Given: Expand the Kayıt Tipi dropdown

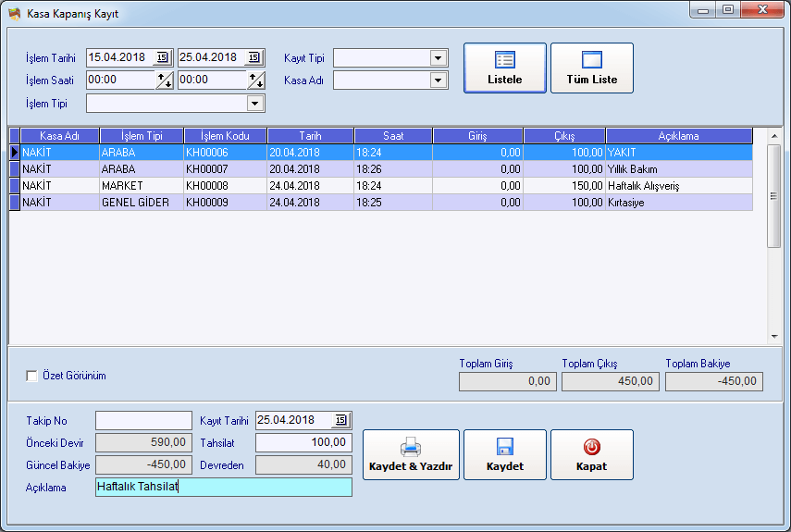Looking at the screenshot, I should click(439, 58).
